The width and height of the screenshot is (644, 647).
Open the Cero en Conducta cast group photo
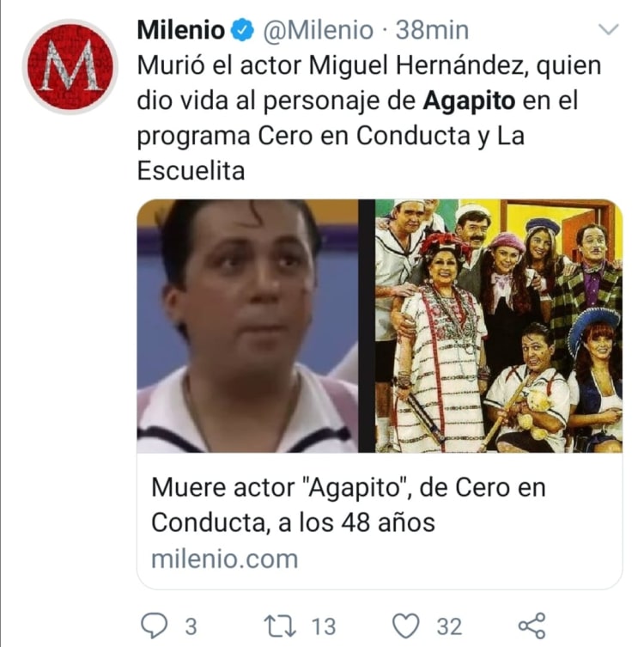tap(499, 326)
